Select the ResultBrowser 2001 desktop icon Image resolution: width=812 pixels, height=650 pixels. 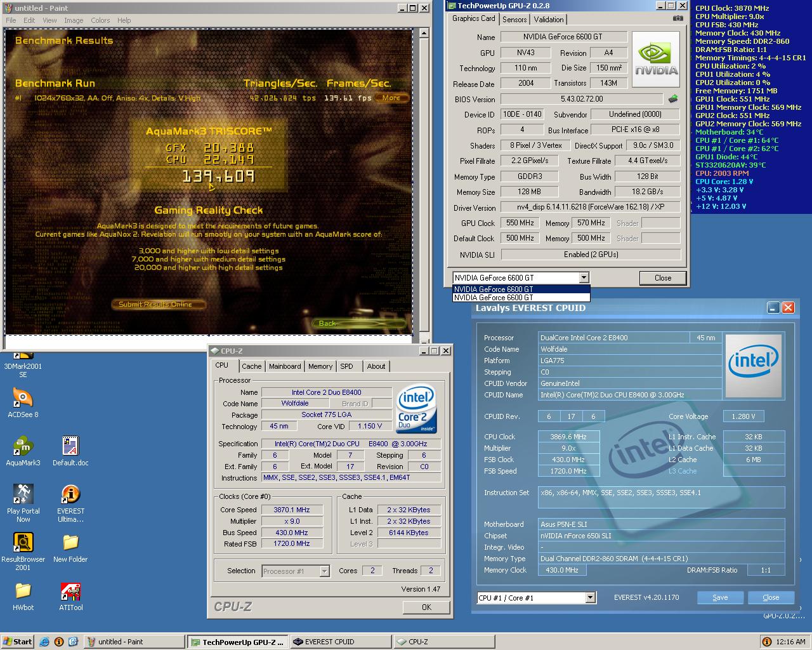(x=23, y=552)
